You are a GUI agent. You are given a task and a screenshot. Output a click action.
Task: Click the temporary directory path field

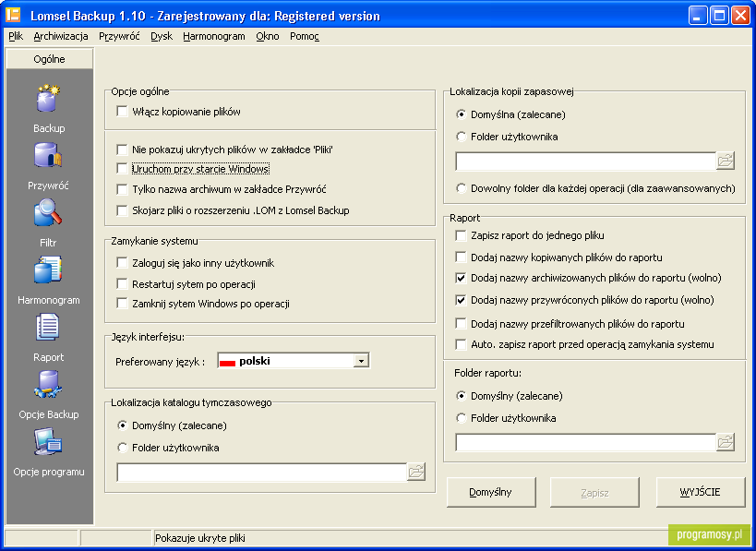[x=262, y=472]
